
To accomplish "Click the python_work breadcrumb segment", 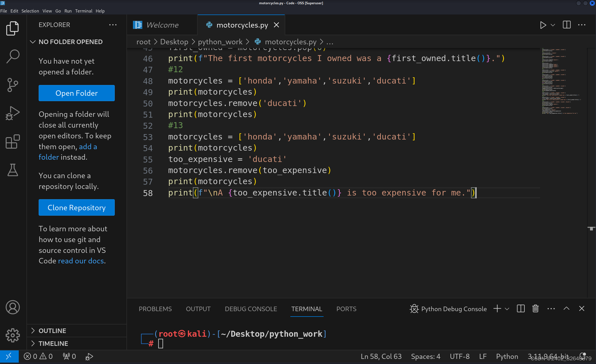I will point(220,42).
